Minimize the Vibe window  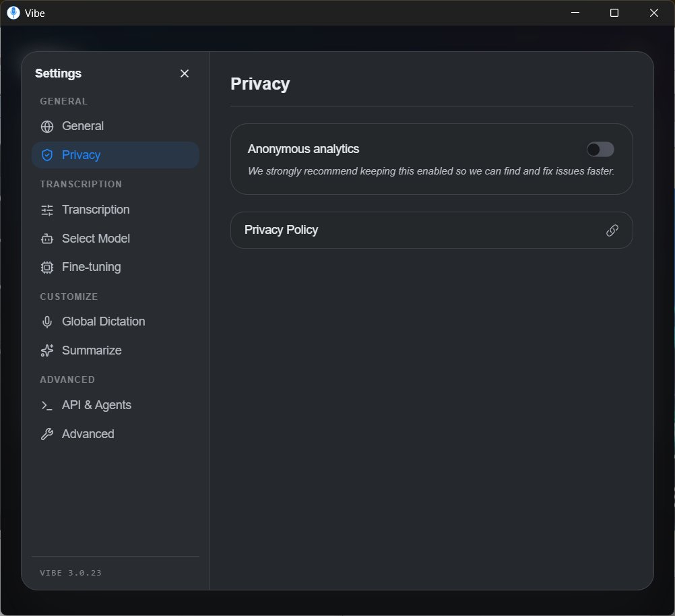click(575, 13)
